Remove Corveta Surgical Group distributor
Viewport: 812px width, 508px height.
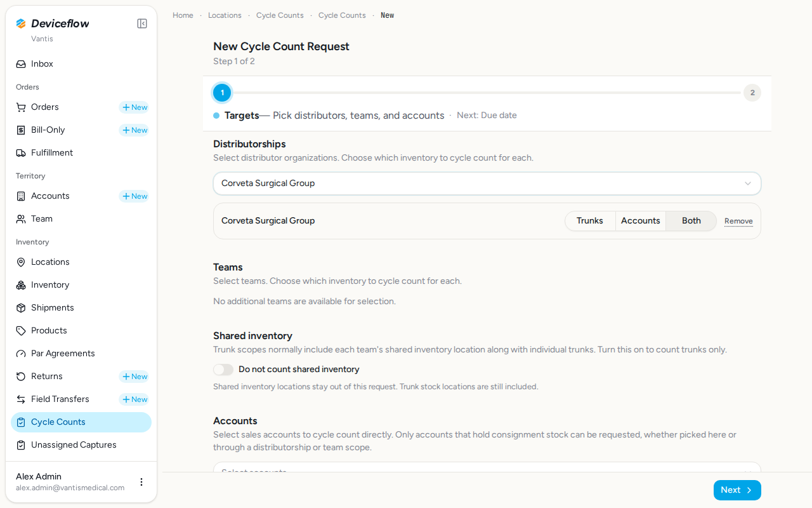pyautogui.click(x=738, y=221)
